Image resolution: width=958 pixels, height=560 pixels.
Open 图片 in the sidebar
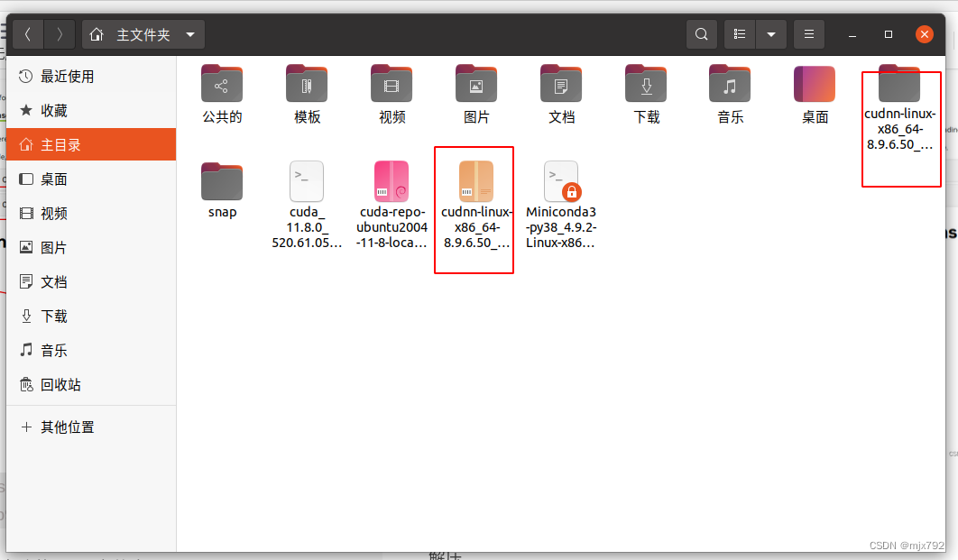click(92, 247)
